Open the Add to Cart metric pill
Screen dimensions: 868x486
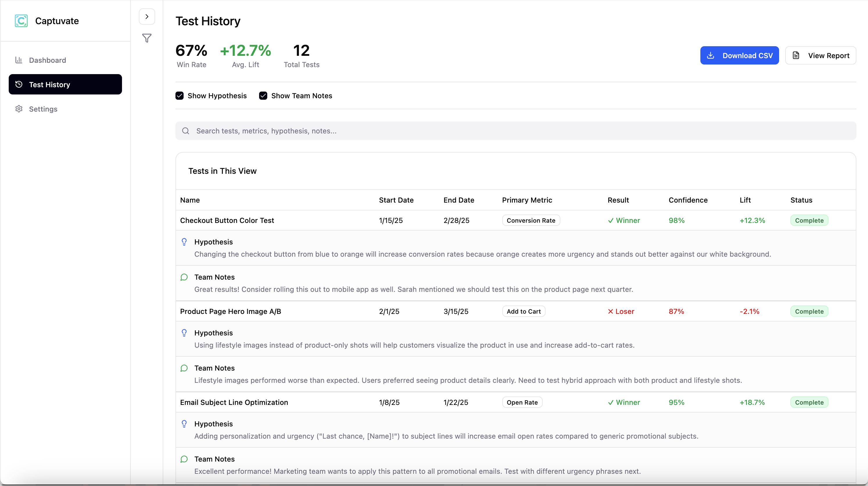tap(523, 311)
